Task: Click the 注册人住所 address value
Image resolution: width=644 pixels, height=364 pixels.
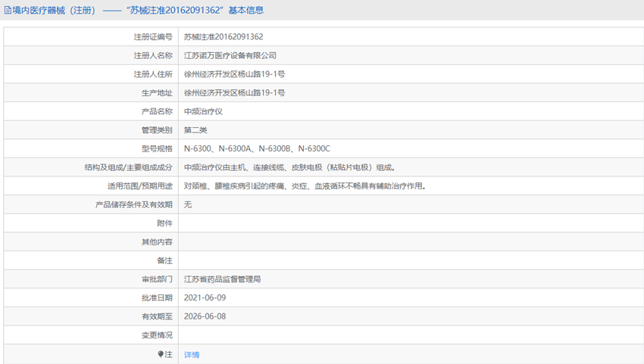Action: [x=234, y=74]
